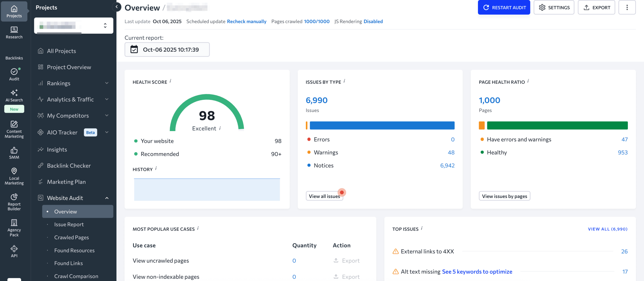Image resolution: width=644 pixels, height=281 pixels.
Task: Click the calendar icon on current report selector
Action: [x=134, y=49]
